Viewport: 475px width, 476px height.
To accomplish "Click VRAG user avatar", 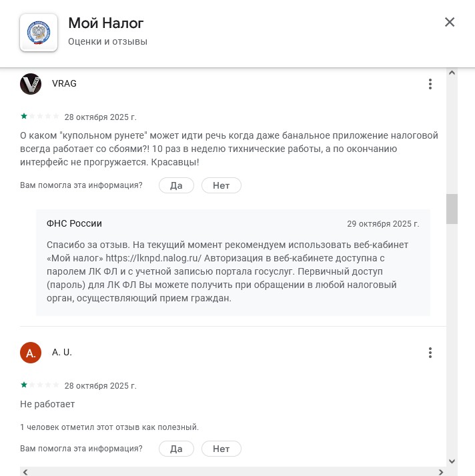I will pos(31,84).
